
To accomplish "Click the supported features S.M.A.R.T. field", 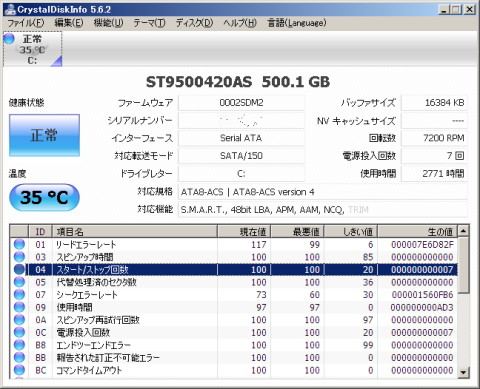I will [x=323, y=210].
